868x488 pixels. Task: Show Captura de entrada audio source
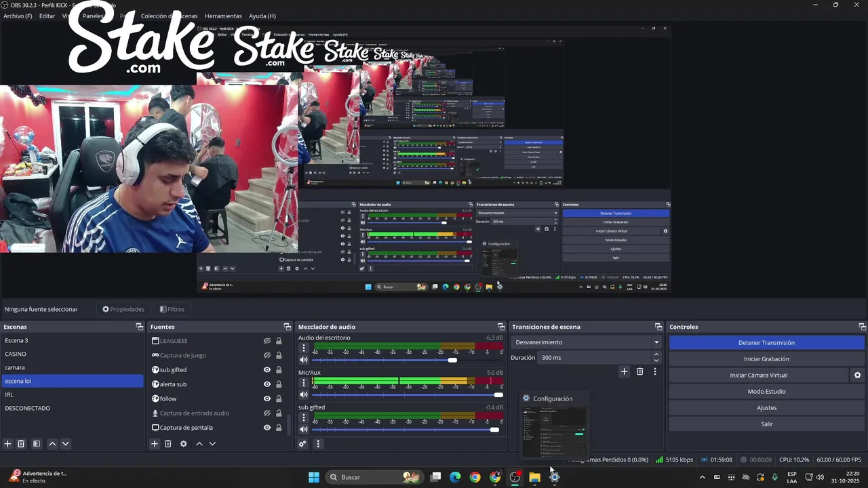coord(267,413)
